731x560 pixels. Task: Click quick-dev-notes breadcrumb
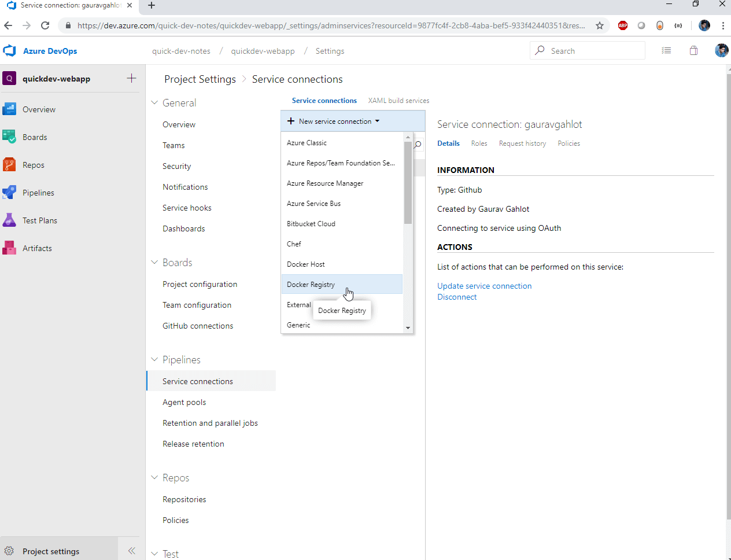click(x=181, y=51)
